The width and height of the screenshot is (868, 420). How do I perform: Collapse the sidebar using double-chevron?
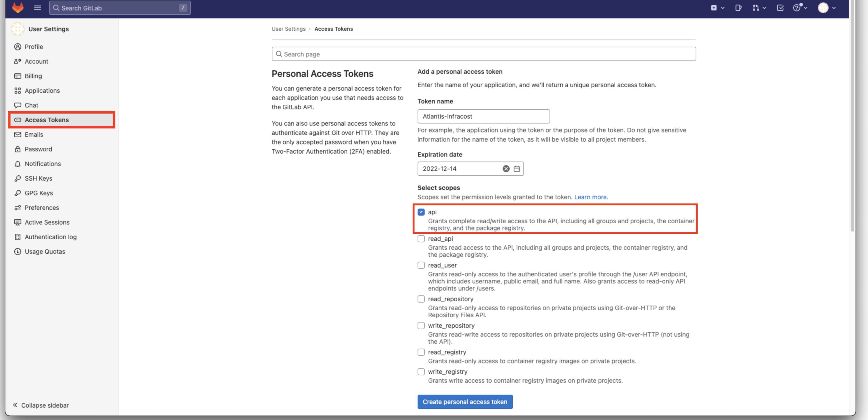[x=15, y=405]
